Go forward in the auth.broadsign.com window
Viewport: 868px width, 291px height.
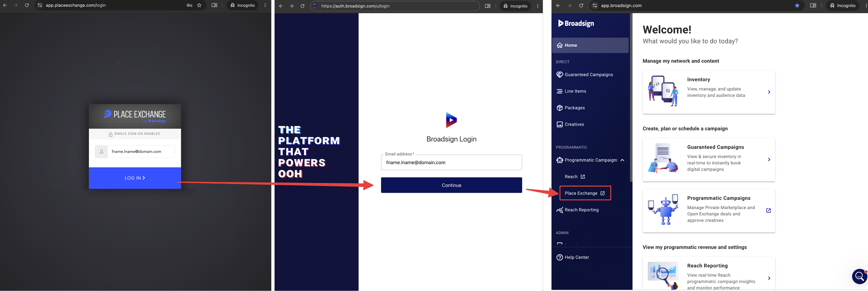[292, 6]
